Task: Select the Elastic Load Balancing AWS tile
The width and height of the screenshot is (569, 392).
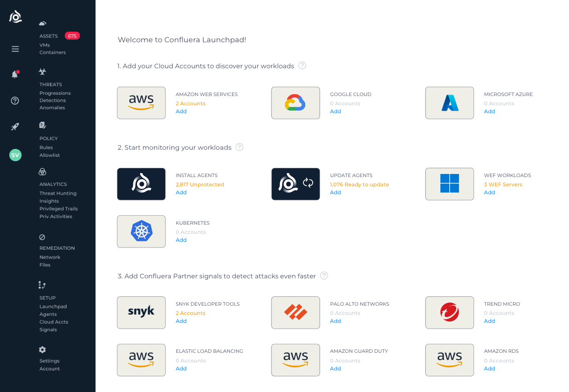Action: point(141,360)
